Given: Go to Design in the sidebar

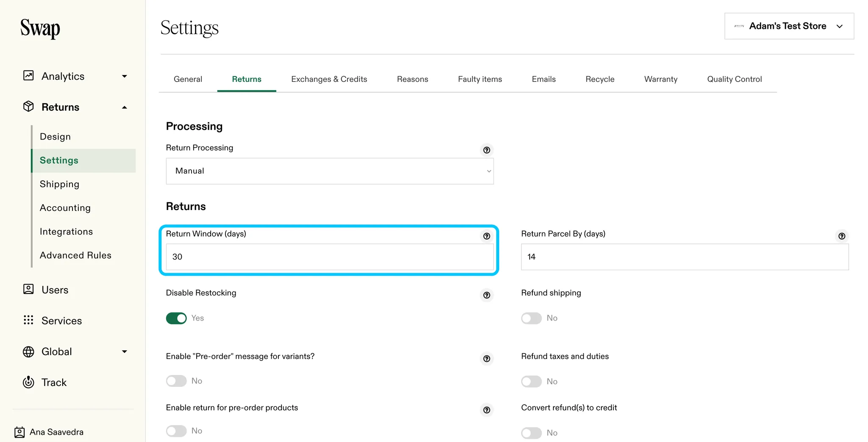Looking at the screenshot, I should (55, 137).
